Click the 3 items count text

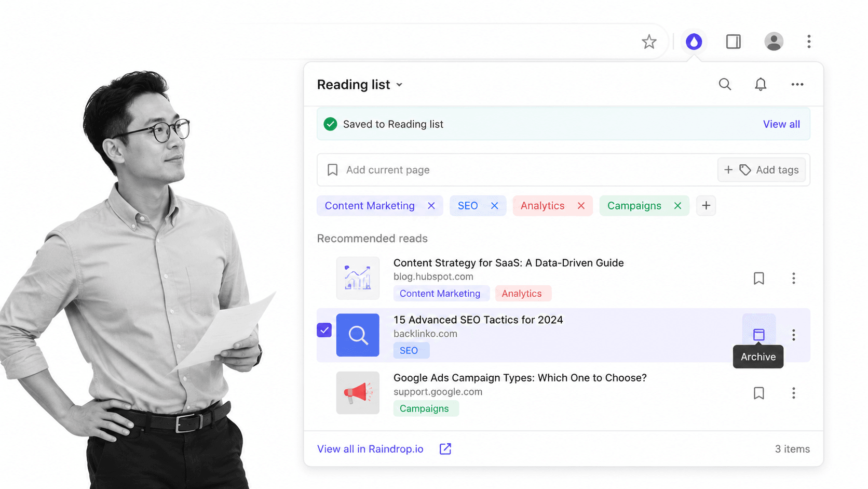coord(792,449)
